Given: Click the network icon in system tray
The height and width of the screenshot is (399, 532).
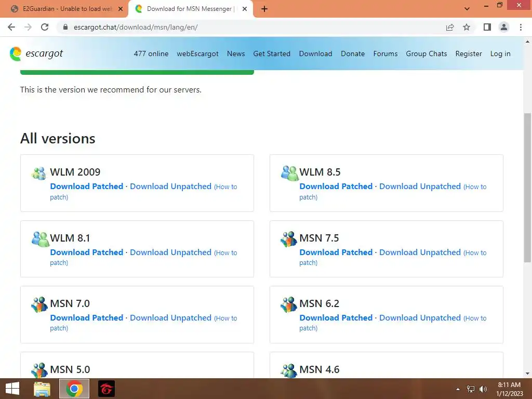Looking at the screenshot, I should [471, 389].
